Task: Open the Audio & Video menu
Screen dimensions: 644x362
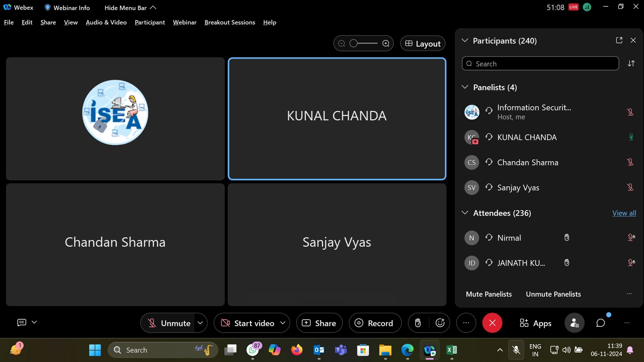Action: [106, 22]
